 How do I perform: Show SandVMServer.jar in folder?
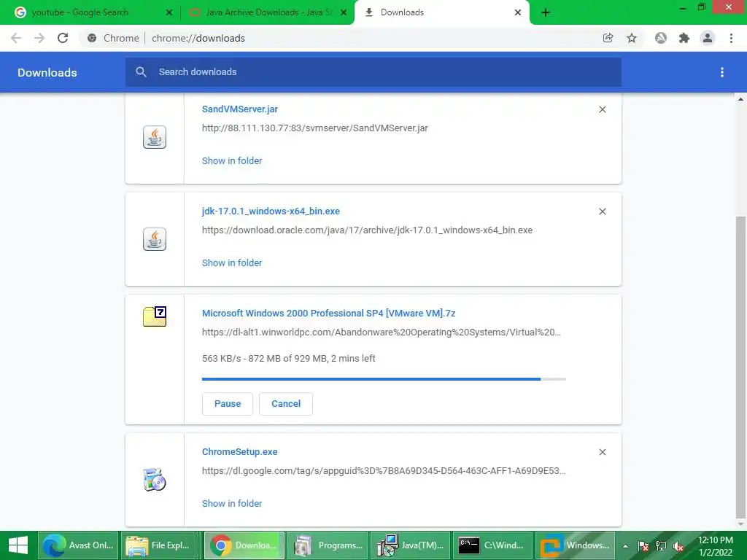232,161
